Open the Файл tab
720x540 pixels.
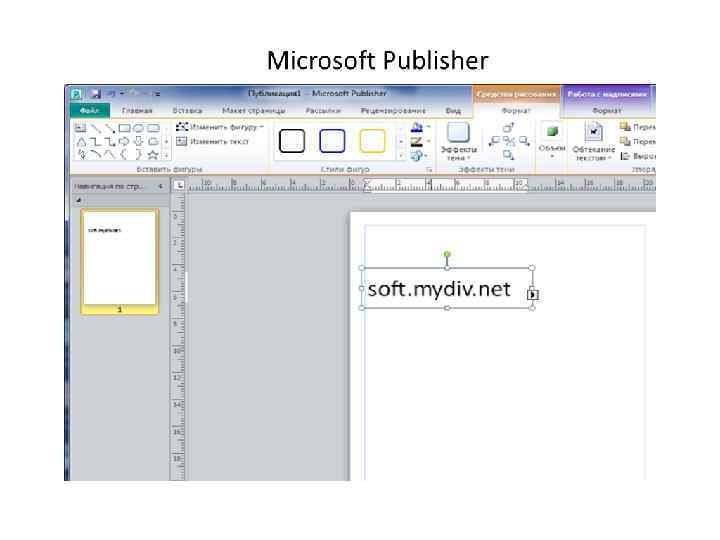[x=90, y=111]
